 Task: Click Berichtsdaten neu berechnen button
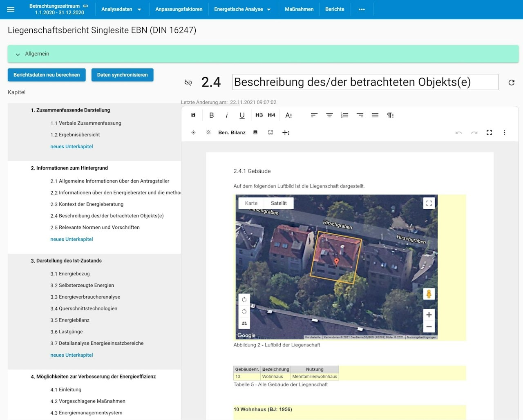(x=47, y=75)
